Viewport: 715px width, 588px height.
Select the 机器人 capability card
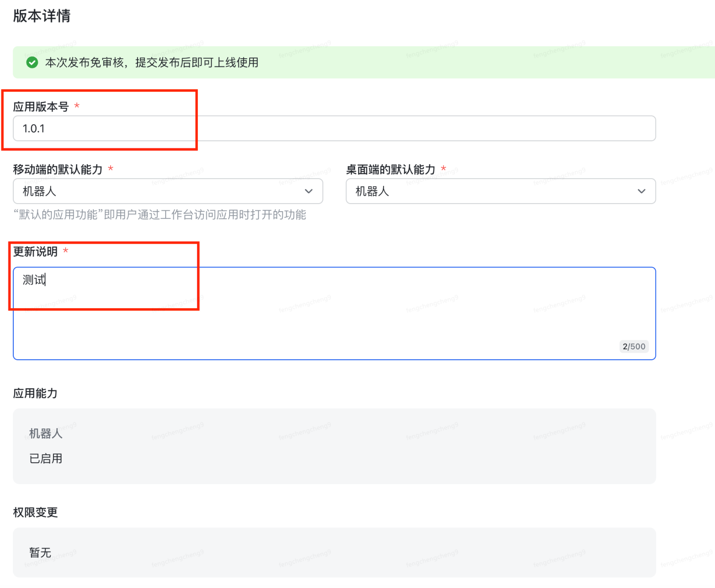333,445
